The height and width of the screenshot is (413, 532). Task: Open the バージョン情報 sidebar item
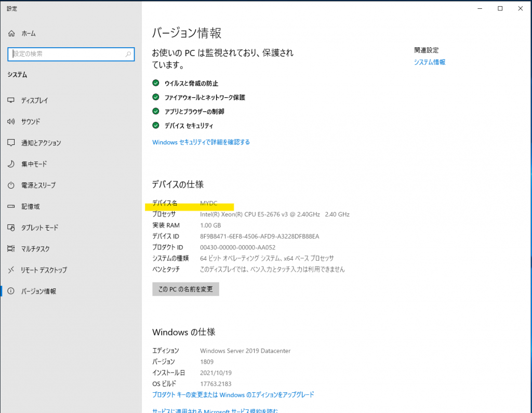(x=38, y=291)
